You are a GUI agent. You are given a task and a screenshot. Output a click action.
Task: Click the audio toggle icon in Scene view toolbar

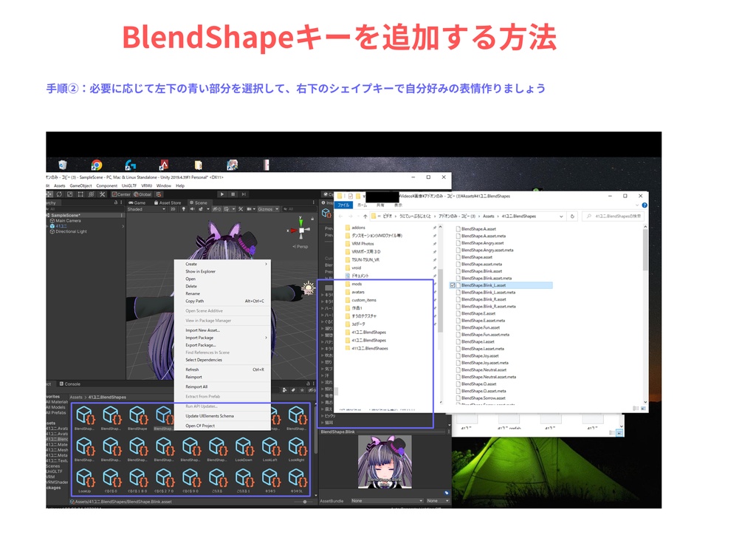coord(193,208)
